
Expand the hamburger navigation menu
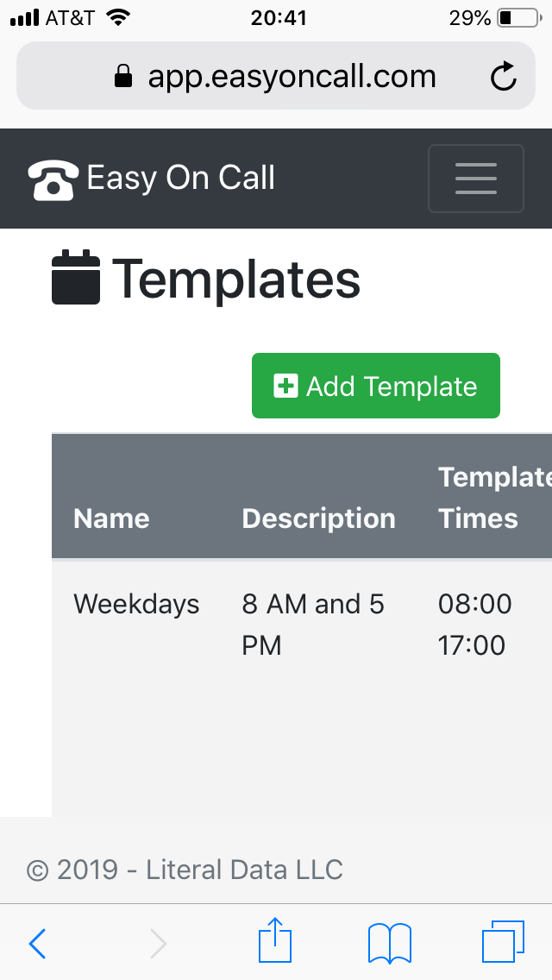point(475,179)
